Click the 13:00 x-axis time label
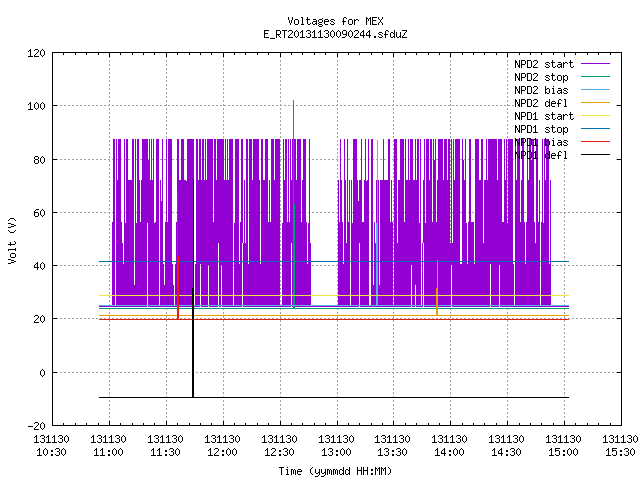Image resolution: width=640 pixels, height=480 pixels. (336, 452)
